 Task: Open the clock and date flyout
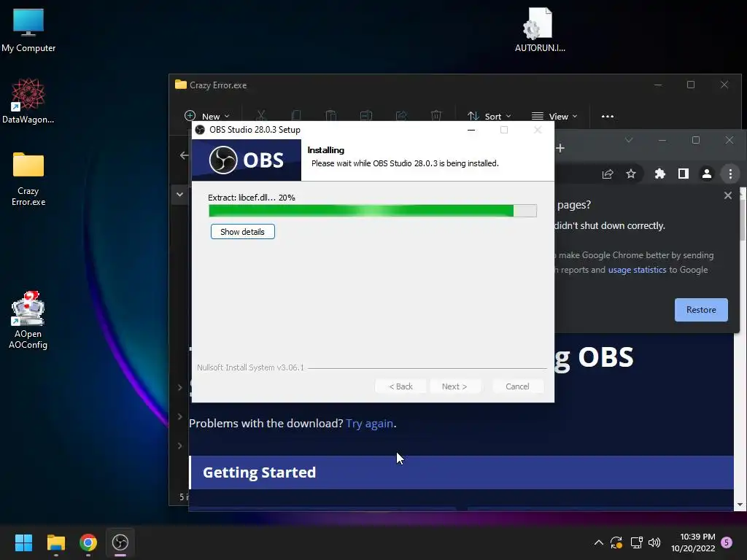(x=693, y=542)
